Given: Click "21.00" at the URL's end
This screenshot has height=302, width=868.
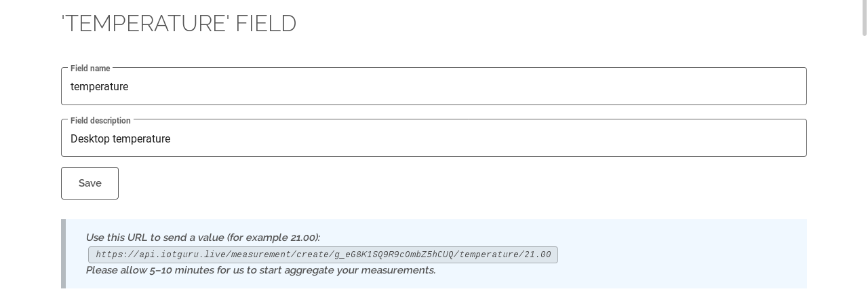Looking at the screenshot, I should [x=537, y=255].
